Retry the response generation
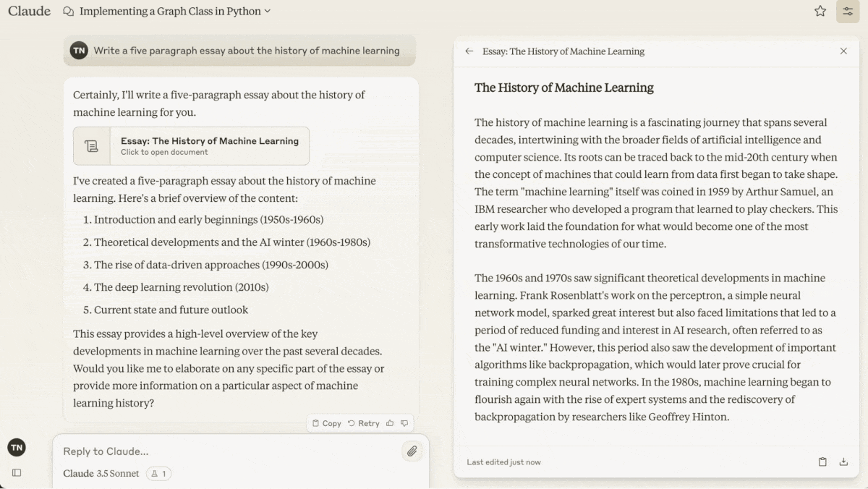The image size is (868, 489). pyautogui.click(x=363, y=423)
